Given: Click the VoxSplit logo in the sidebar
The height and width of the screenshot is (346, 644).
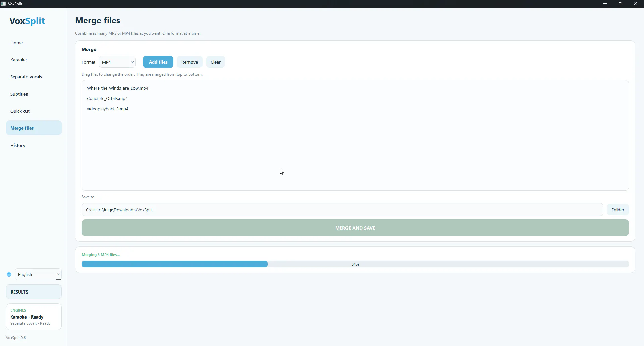Looking at the screenshot, I should [x=27, y=21].
